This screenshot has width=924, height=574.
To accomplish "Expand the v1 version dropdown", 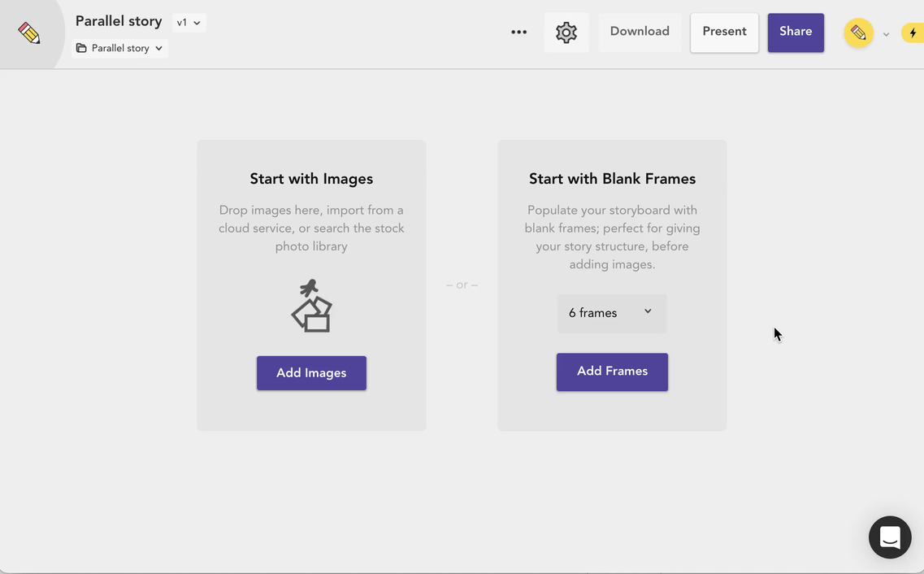I will click(x=189, y=23).
